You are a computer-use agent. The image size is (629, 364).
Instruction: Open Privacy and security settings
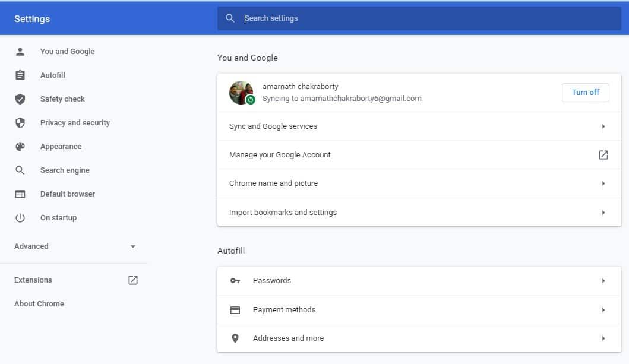75,123
